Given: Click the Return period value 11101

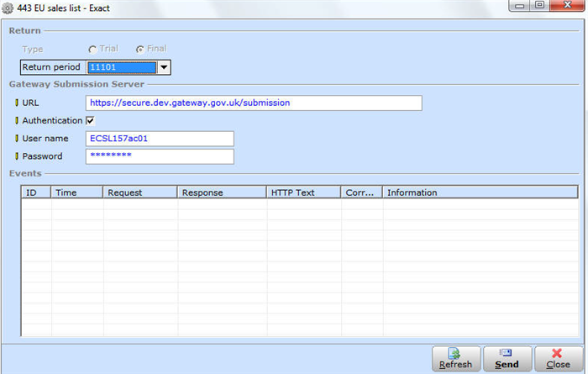Looking at the screenshot, I should tap(122, 67).
